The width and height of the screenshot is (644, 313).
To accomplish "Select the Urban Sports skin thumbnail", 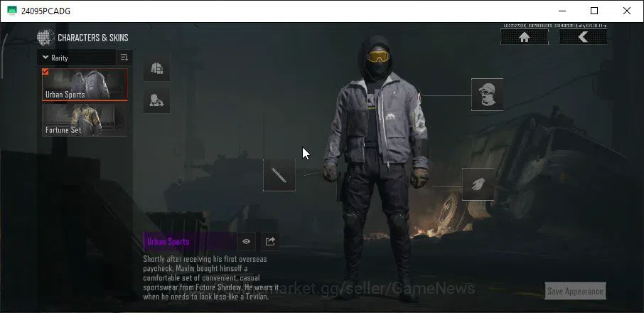I will point(85,85).
